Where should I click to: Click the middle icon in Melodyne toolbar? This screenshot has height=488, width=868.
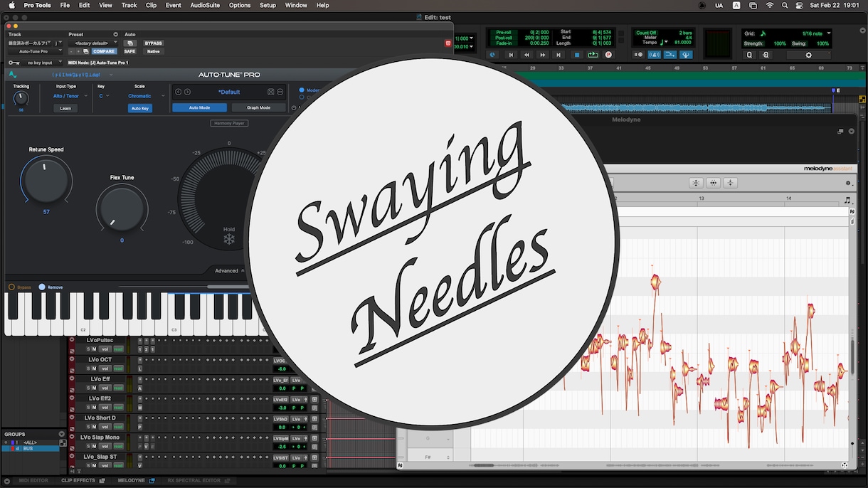tap(713, 183)
